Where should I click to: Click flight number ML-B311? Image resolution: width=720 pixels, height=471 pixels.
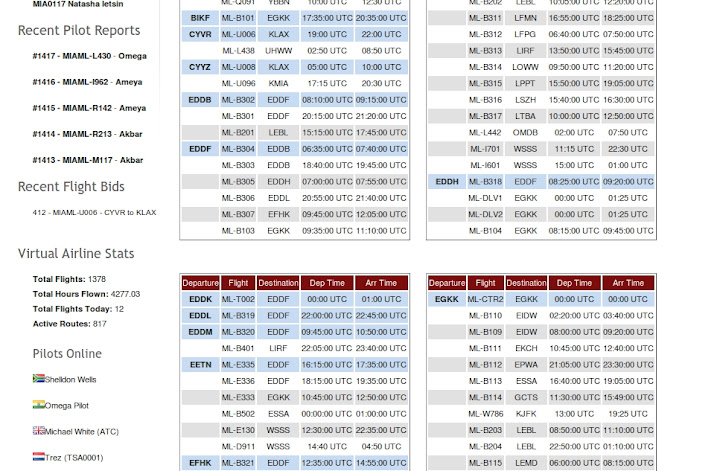click(485, 18)
